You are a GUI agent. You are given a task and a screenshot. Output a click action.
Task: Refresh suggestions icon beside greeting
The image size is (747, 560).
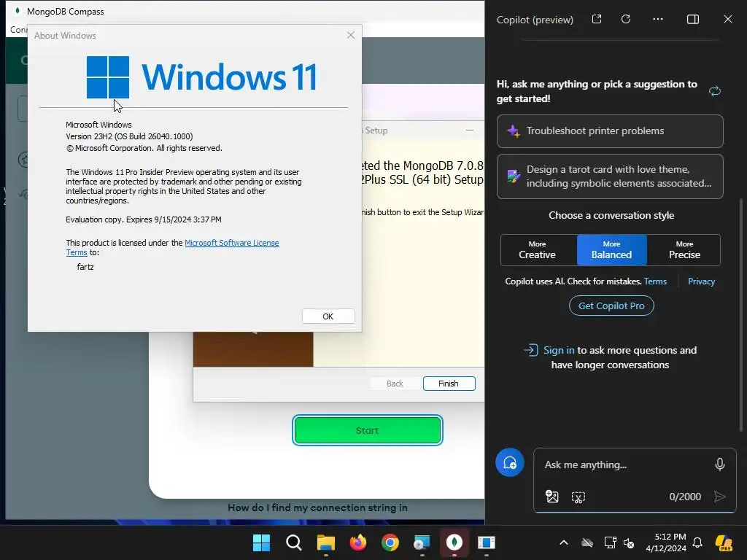pos(715,91)
